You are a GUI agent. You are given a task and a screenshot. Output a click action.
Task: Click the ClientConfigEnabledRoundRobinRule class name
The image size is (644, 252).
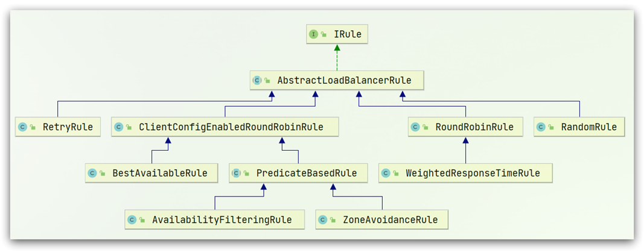point(231,127)
